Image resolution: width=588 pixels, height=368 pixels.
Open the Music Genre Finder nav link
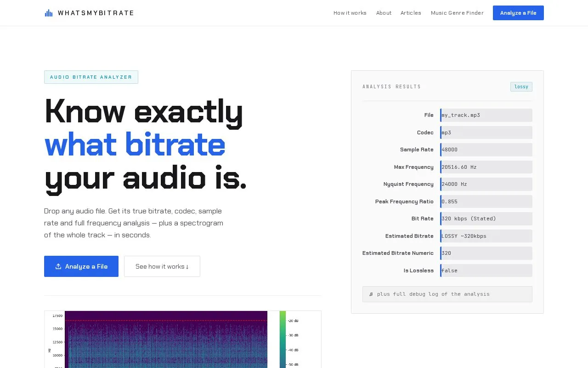(x=457, y=13)
